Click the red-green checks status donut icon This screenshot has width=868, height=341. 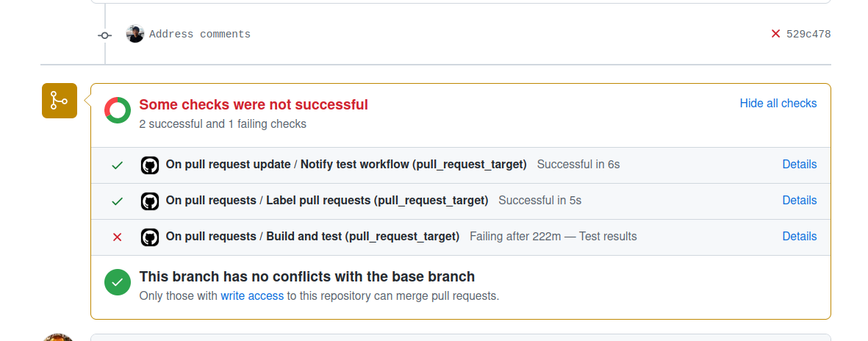click(x=118, y=110)
